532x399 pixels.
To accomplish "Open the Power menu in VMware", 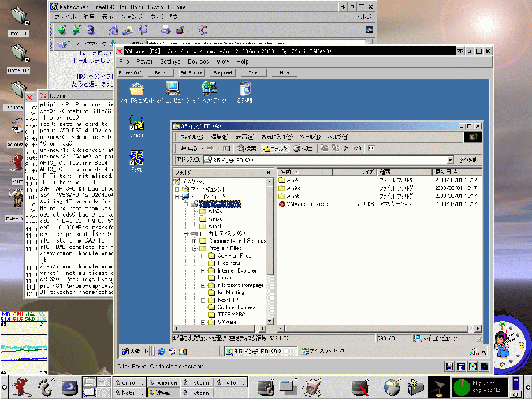I will click(x=144, y=61).
